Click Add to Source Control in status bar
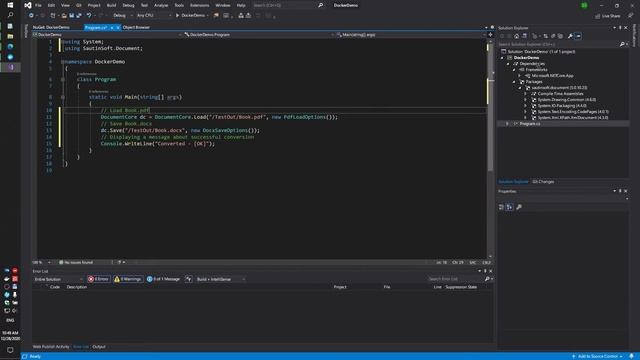This screenshot has width=640, height=360. [598, 356]
